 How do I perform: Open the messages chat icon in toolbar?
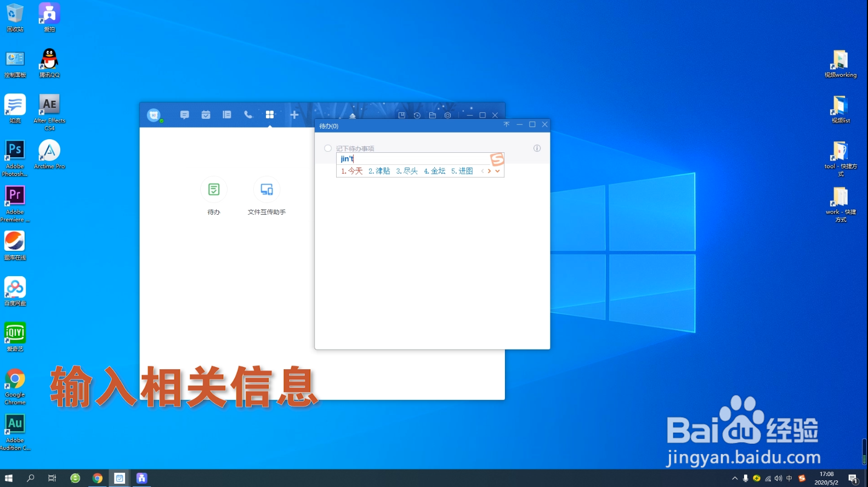pos(185,114)
